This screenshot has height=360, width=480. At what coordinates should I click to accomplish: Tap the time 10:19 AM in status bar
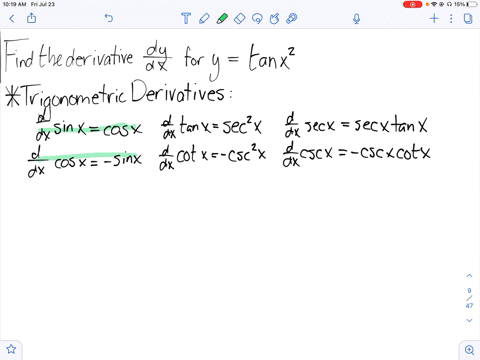coord(14,4)
